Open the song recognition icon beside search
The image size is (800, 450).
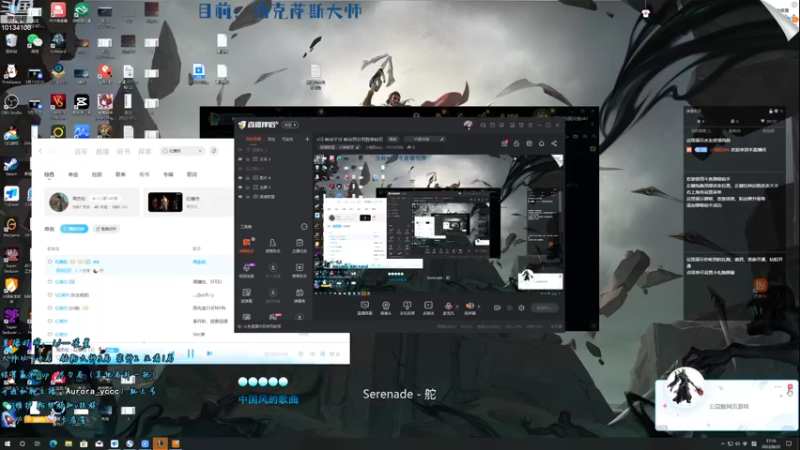[214, 151]
